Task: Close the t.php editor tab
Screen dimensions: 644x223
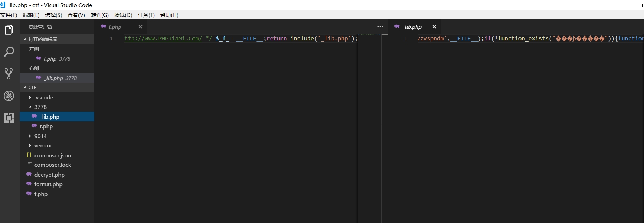Action: pos(140,27)
